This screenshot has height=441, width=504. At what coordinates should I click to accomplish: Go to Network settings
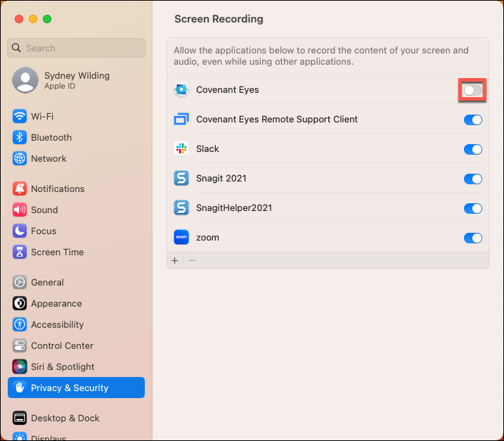(x=76, y=158)
